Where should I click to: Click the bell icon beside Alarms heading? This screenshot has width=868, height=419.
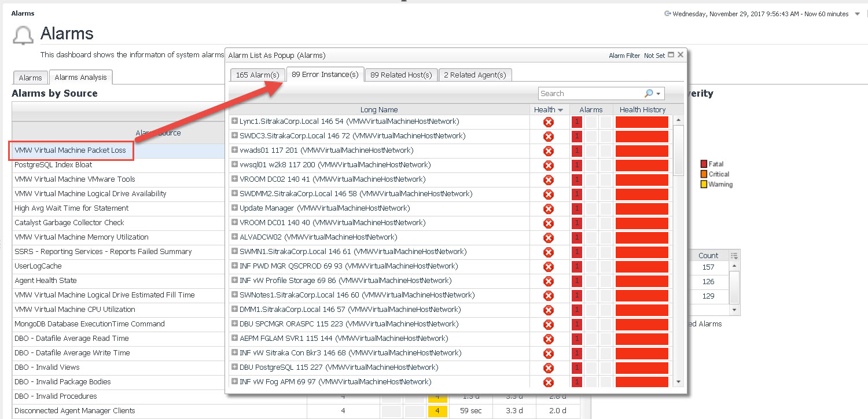23,36
